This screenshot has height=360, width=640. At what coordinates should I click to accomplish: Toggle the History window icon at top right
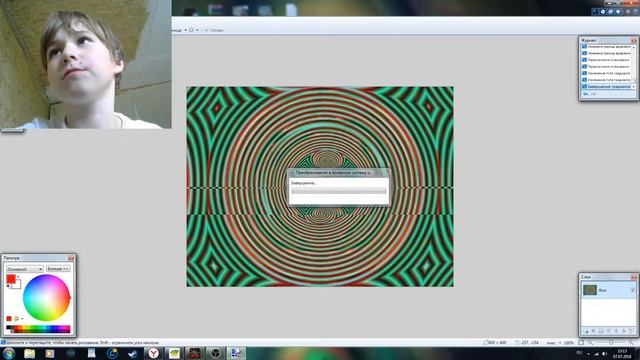click(603, 11)
